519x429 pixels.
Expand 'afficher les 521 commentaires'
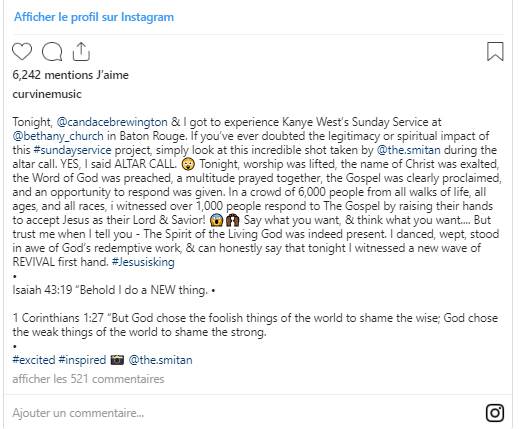click(88, 379)
